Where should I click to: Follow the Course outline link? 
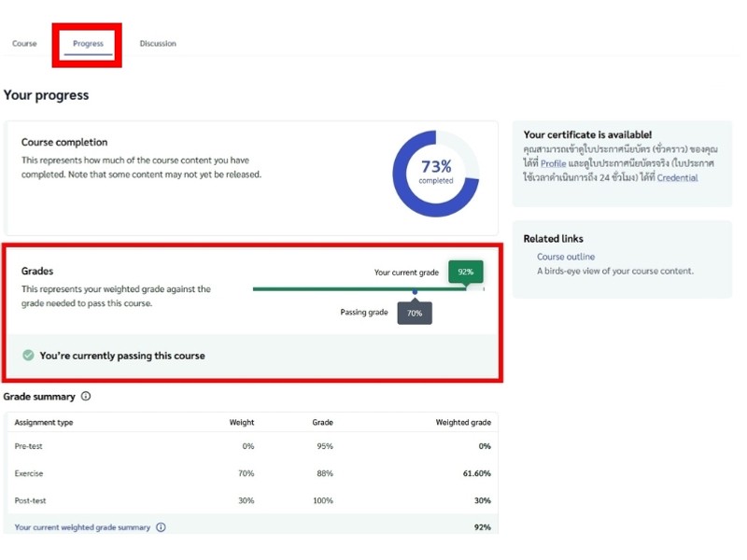566,257
